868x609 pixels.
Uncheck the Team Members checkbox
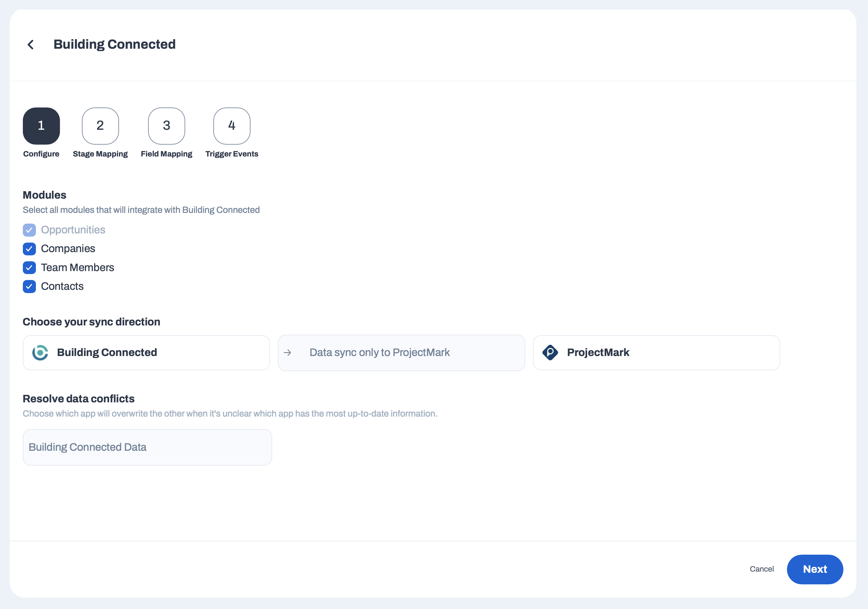click(x=29, y=268)
